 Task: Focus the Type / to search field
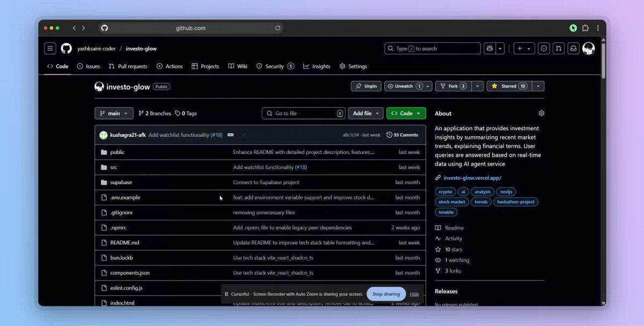point(433,48)
